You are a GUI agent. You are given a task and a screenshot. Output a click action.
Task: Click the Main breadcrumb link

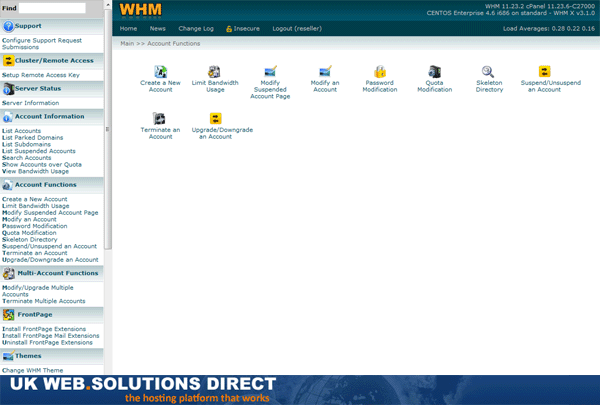point(128,45)
